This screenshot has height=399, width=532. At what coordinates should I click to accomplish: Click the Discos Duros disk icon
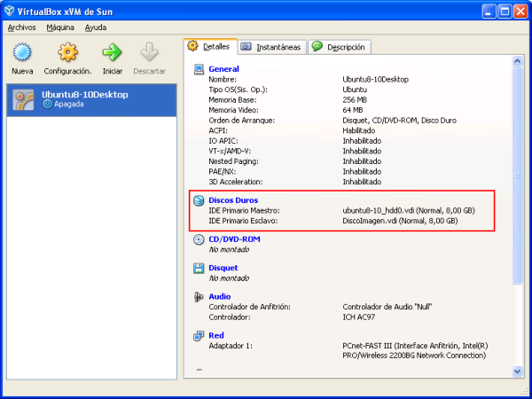coord(199,200)
